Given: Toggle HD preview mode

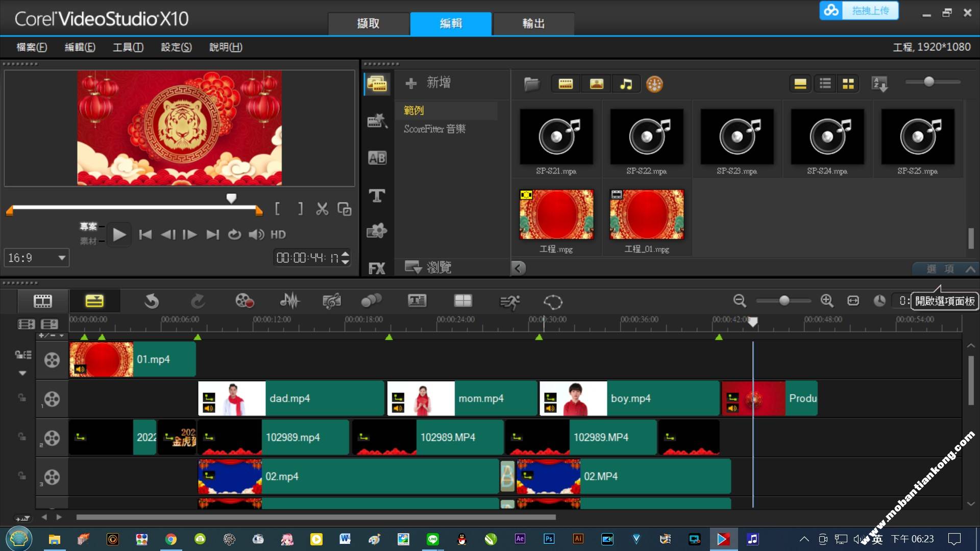Looking at the screenshot, I should point(278,235).
